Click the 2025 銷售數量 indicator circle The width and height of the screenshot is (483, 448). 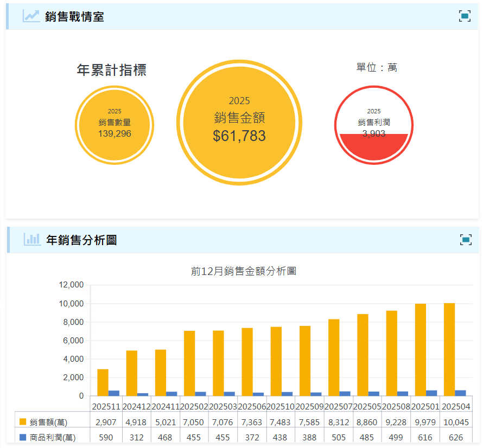click(115, 125)
